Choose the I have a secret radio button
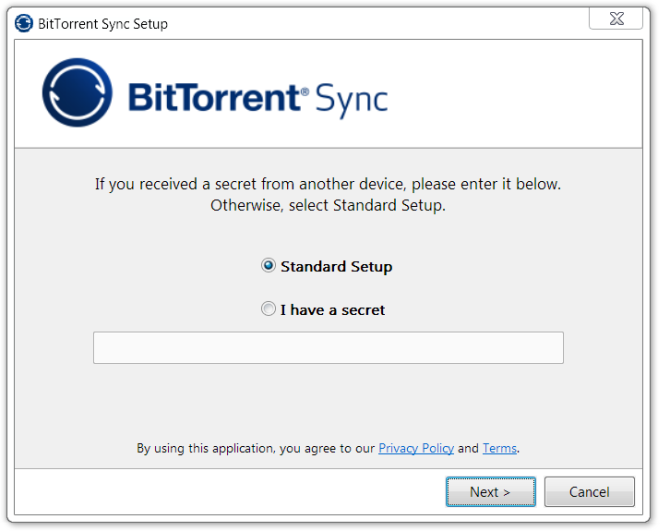Viewport: 660px width, 531px height. (268, 309)
